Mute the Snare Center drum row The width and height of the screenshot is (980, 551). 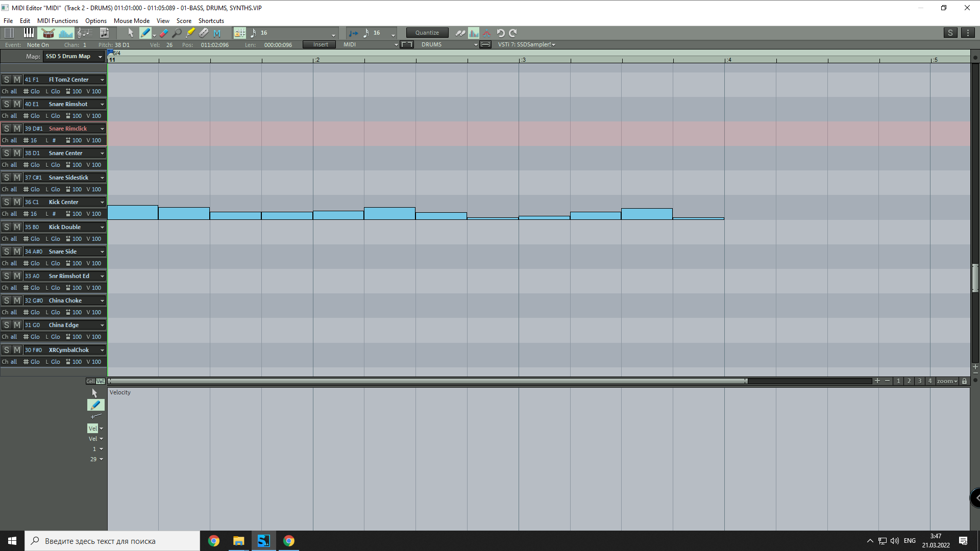(x=17, y=153)
